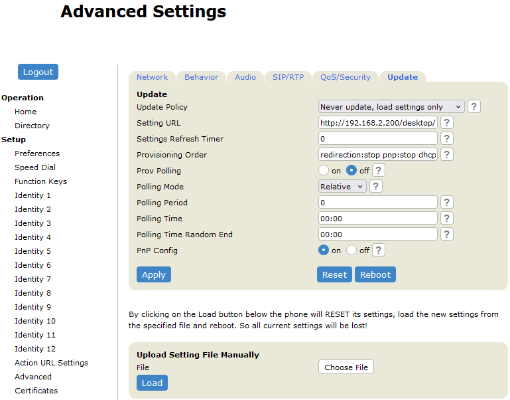Expand the Update Policy dropdown
This screenshot has width=510, height=400.
[391, 107]
